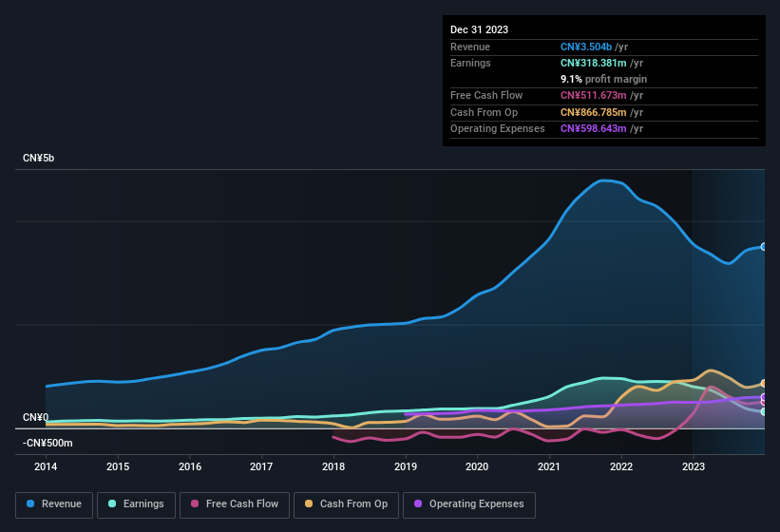Screen dimensions: 780x532
Task: Click the 9.1% profit margin text
Action: [x=603, y=79]
